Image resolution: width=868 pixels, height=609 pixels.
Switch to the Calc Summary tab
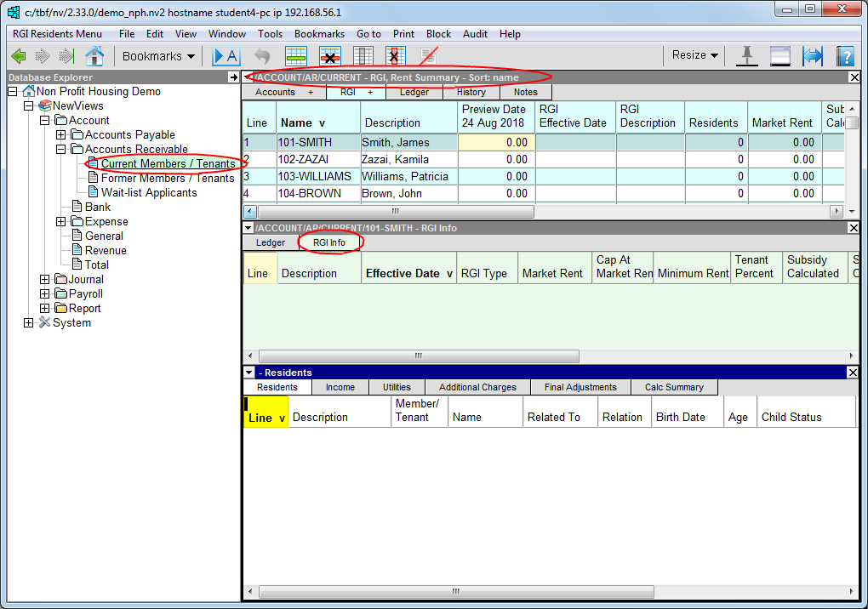pos(674,387)
